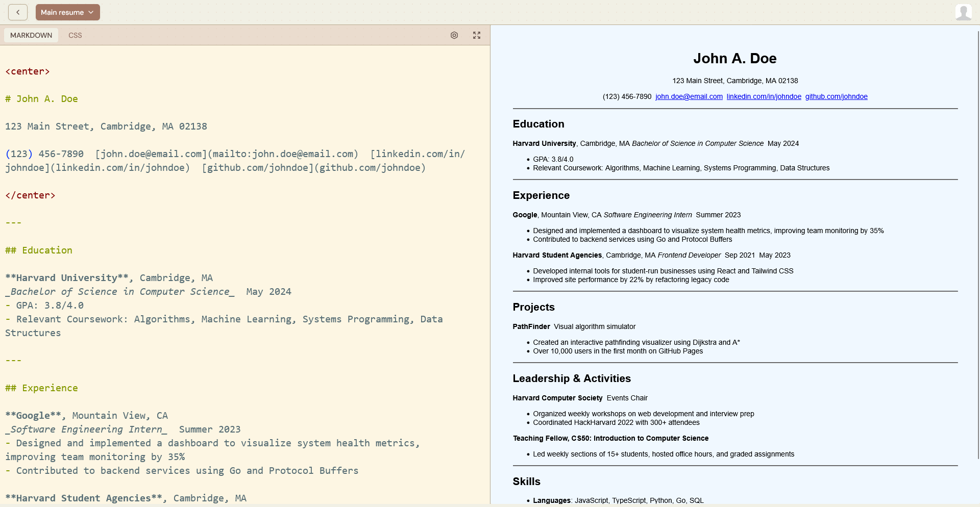Navigate back using the back arrow button
Image resolution: width=980 pixels, height=507 pixels.
[18, 12]
